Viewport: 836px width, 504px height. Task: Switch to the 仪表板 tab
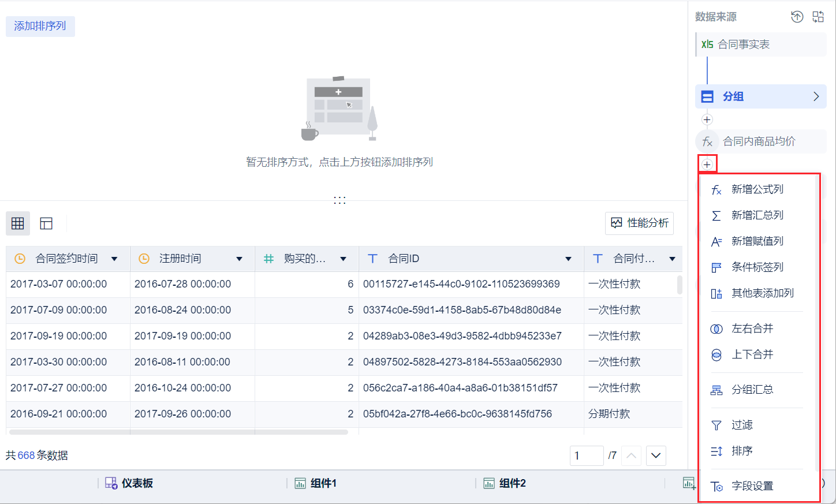(x=129, y=483)
